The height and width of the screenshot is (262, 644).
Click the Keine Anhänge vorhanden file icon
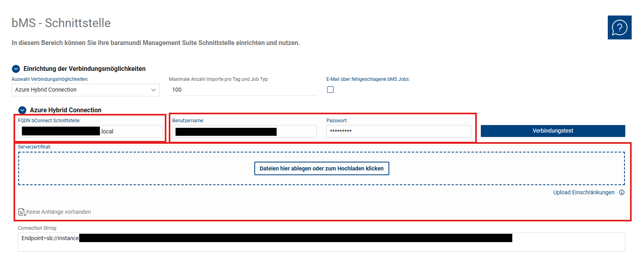pyautogui.click(x=22, y=212)
